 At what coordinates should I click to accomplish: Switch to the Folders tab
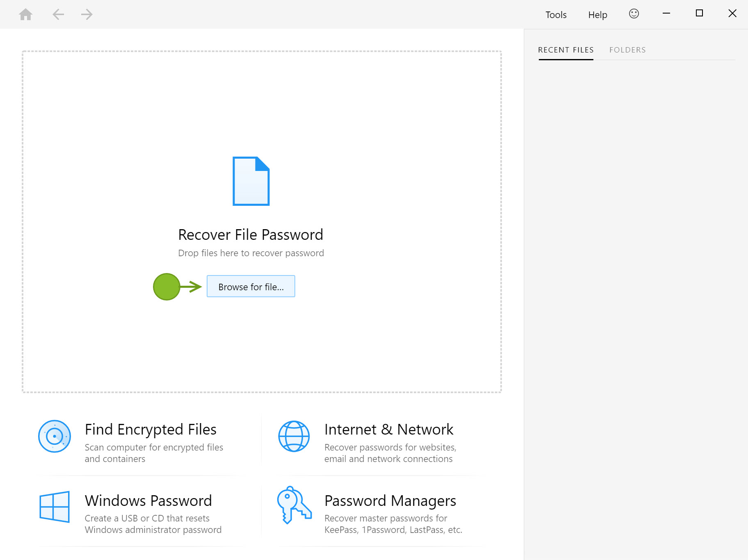tap(628, 50)
